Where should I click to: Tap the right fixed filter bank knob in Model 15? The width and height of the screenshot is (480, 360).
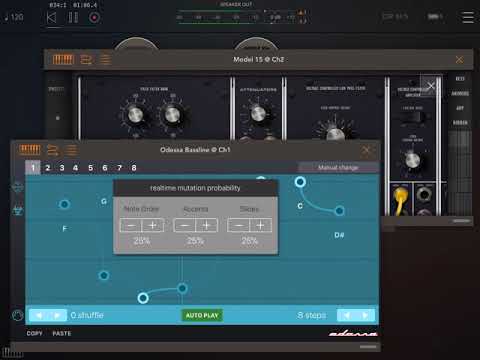pyautogui.click(x=172, y=114)
